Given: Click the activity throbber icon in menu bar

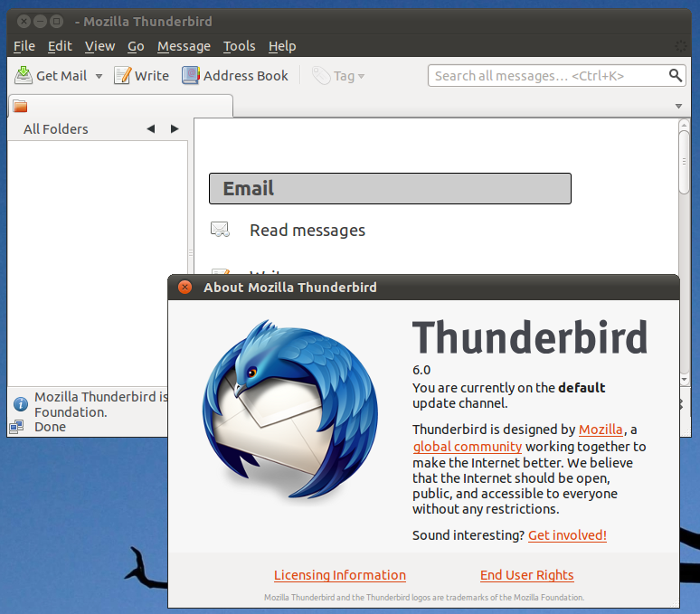Looking at the screenshot, I should point(680,46).
